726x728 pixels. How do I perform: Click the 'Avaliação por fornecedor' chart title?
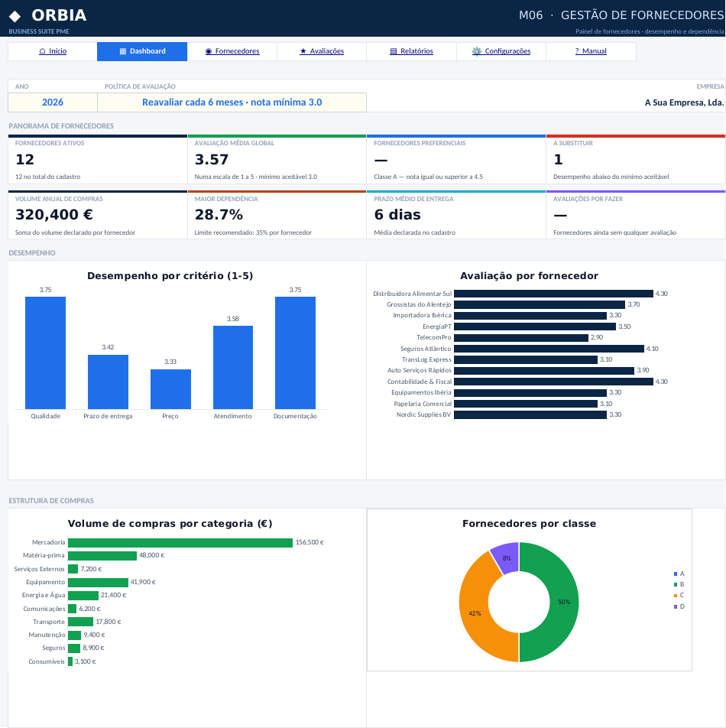coord(530,276)
